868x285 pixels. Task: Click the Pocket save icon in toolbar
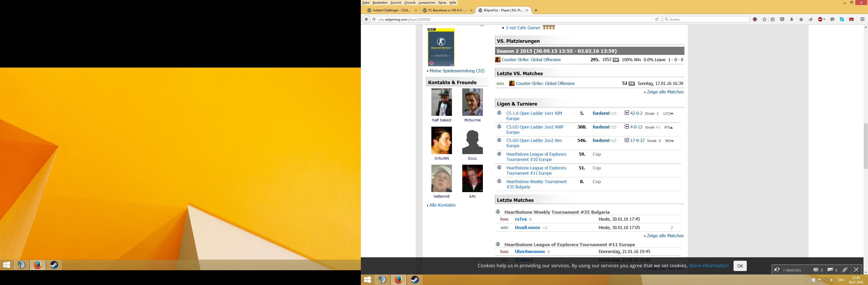[x=782, y=20]
